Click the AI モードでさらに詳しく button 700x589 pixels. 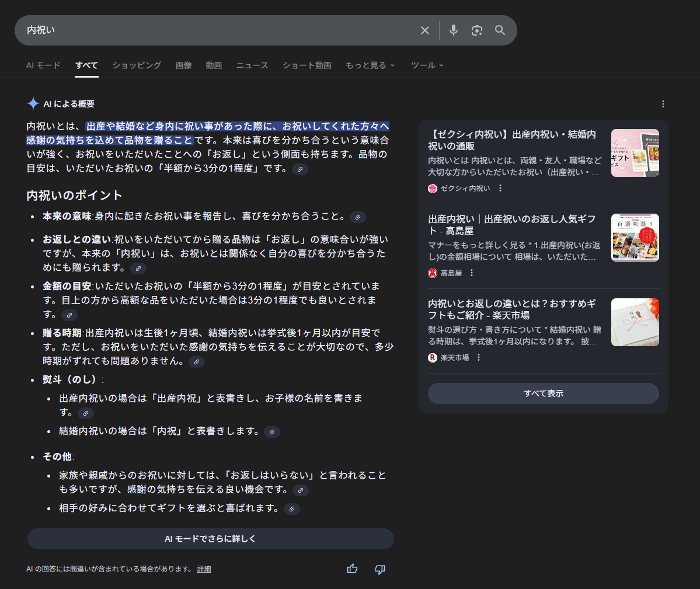[210, 539]
